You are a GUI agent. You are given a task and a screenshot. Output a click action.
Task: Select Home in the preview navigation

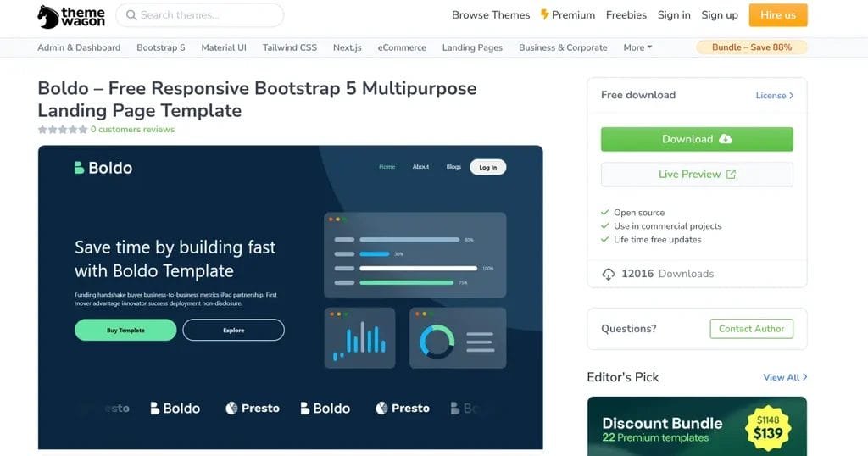[x=387, y=167]
